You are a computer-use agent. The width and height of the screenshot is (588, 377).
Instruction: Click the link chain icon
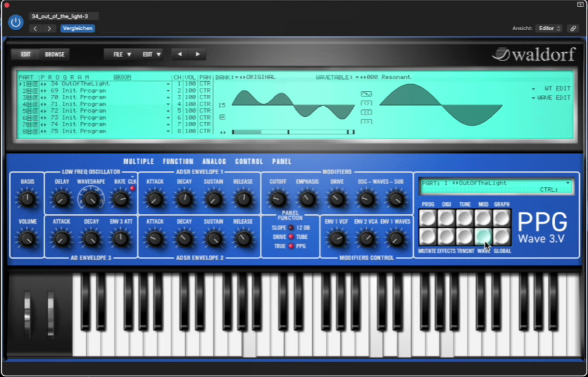[x=573, y=28]
